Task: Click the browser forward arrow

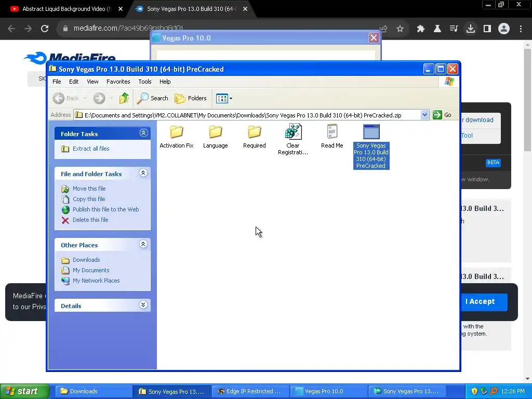Action: coord(28,29)
